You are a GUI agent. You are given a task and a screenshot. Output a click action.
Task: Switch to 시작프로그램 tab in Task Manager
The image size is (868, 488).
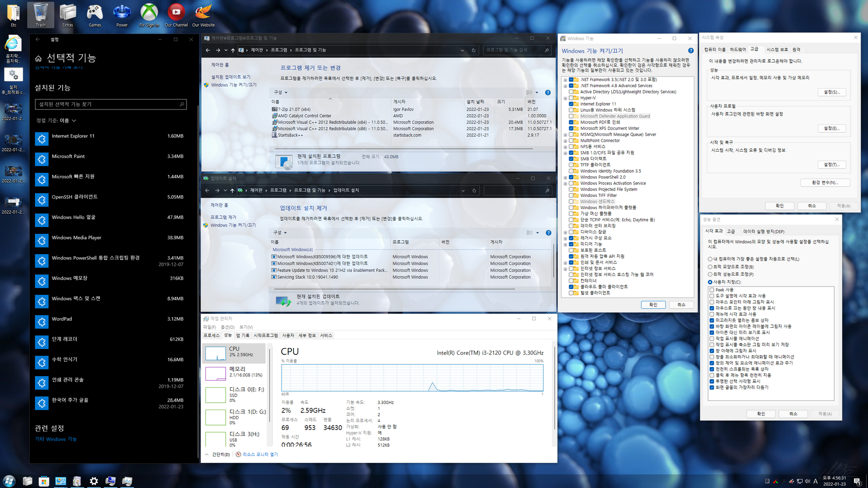266,335
